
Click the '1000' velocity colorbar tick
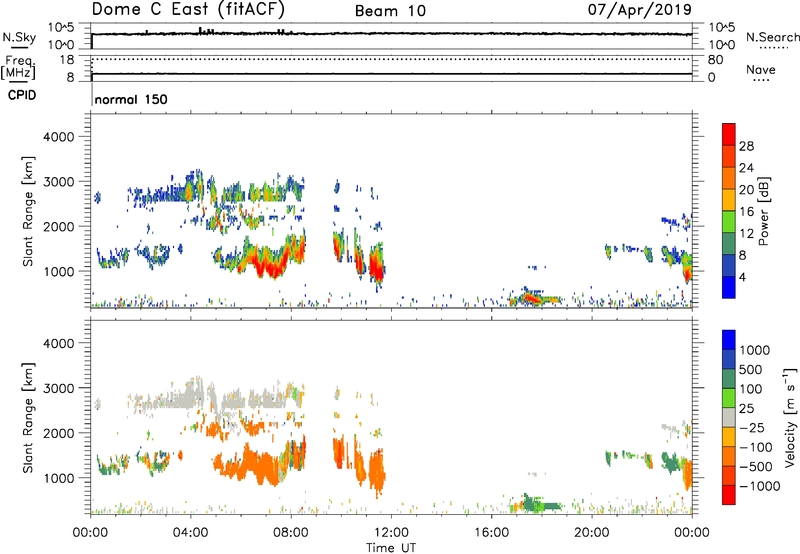(755, 350)
